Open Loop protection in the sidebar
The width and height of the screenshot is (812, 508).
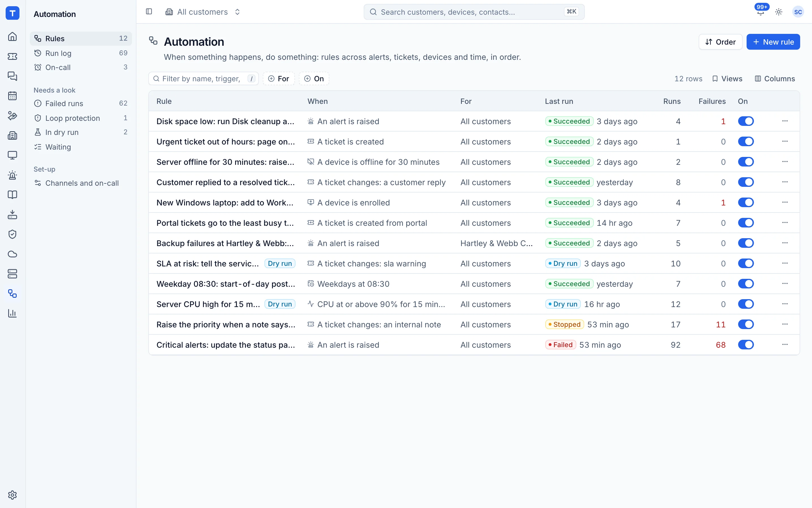pyautogui.click(x=81, y=118)
